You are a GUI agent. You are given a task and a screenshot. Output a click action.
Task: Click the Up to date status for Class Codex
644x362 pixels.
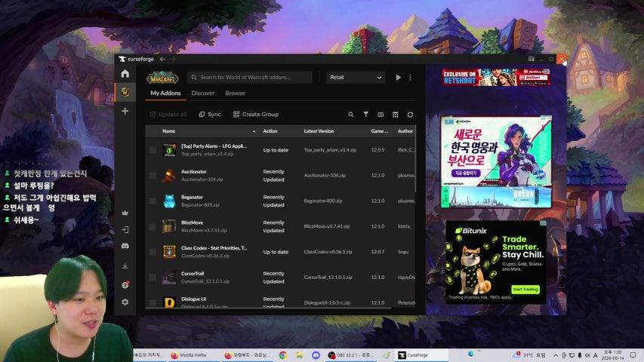[x=276, y=252]
